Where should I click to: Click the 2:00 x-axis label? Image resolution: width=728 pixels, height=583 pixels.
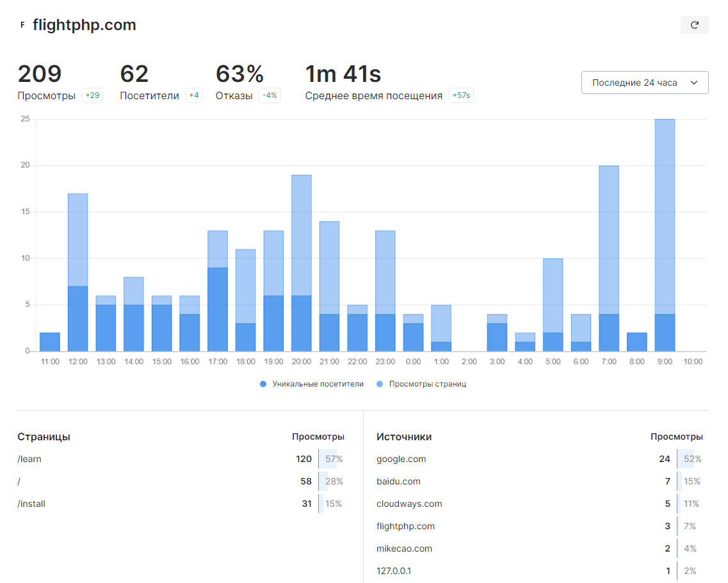point(469,362)
